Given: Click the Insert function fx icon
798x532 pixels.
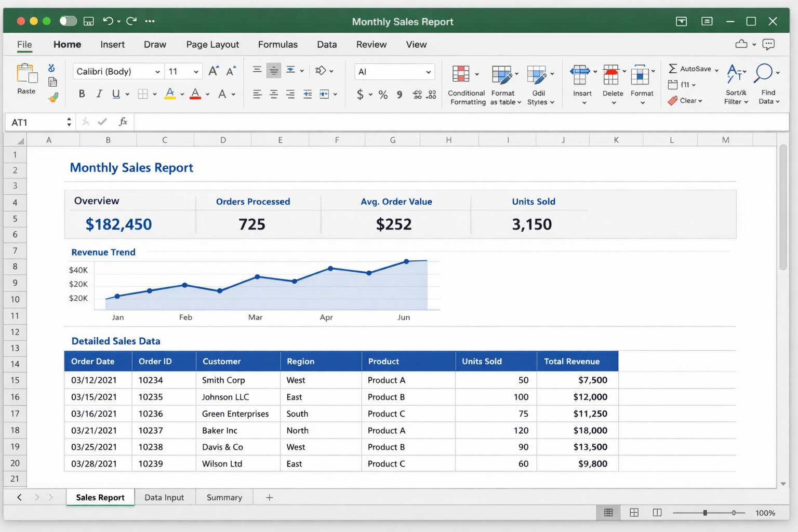Looking at the screenshot, I should click(123, 122).
